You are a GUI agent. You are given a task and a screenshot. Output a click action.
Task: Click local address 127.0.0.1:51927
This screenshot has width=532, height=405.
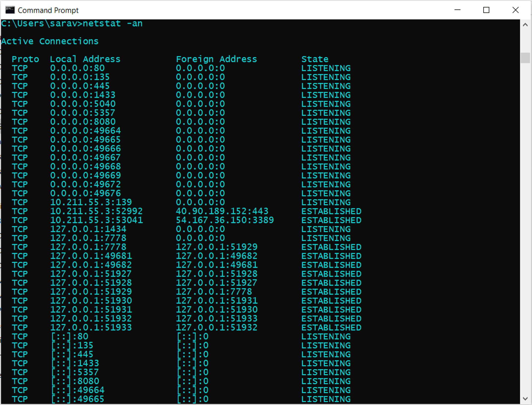point(91,274)
